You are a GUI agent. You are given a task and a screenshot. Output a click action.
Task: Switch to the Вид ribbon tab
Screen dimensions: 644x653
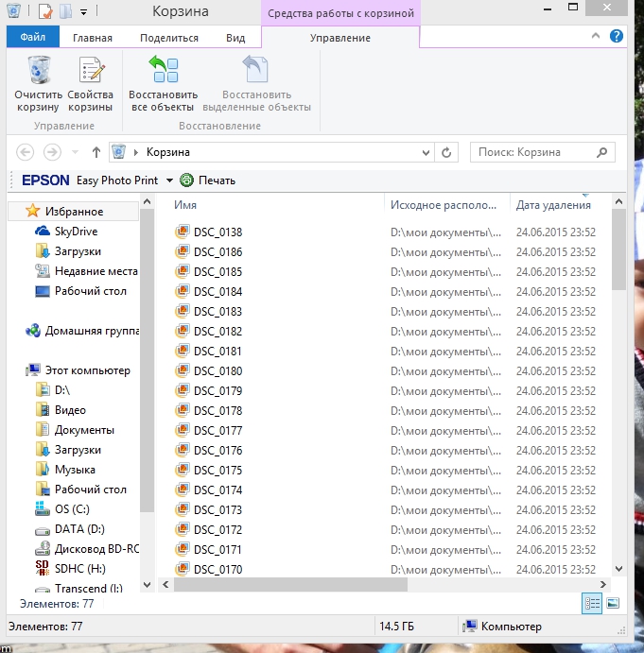coord(235,38)
